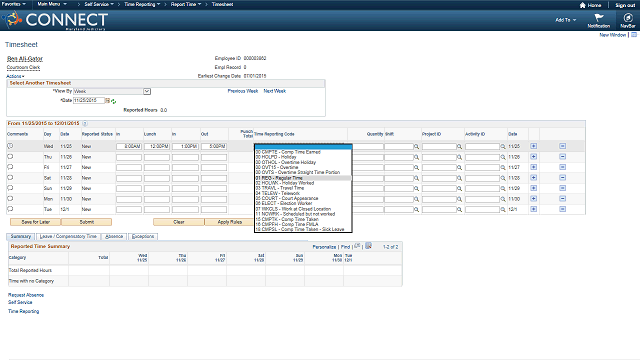Viewport: 640px width, 360px height.
Task: Click the Clear button
Action: click(179, 222)
